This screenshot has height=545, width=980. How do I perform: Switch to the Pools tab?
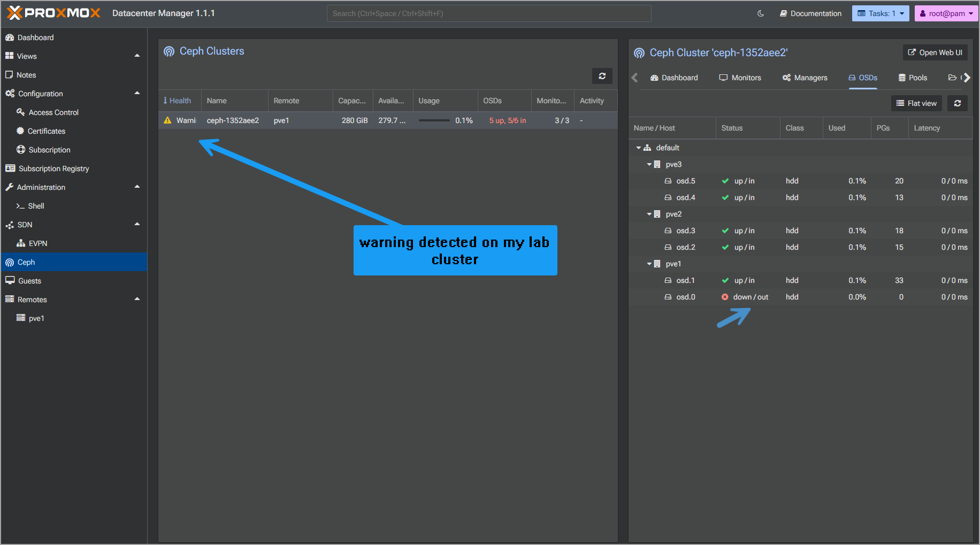[913, 78]
